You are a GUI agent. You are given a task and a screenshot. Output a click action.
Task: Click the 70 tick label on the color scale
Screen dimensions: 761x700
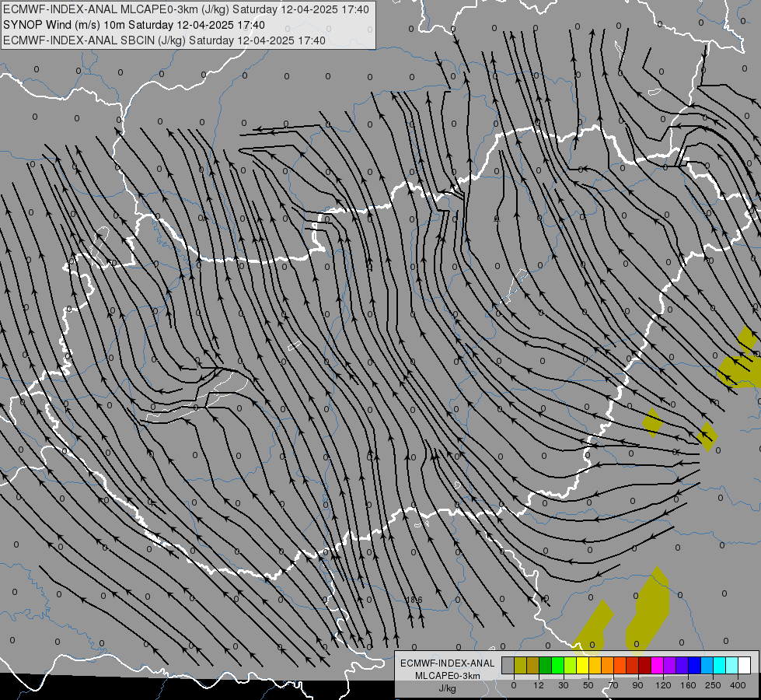tap(613, 685)
